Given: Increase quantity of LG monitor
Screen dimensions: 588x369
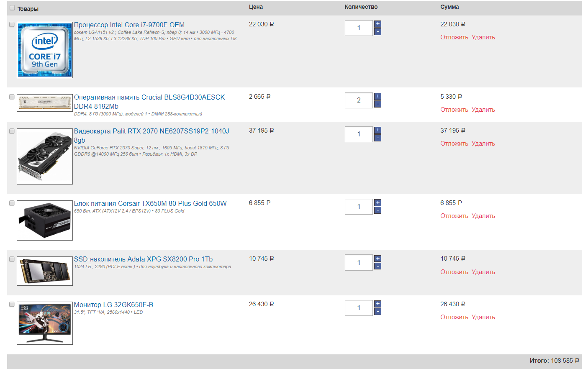Looking at the screenshot, I should [377, 304].
